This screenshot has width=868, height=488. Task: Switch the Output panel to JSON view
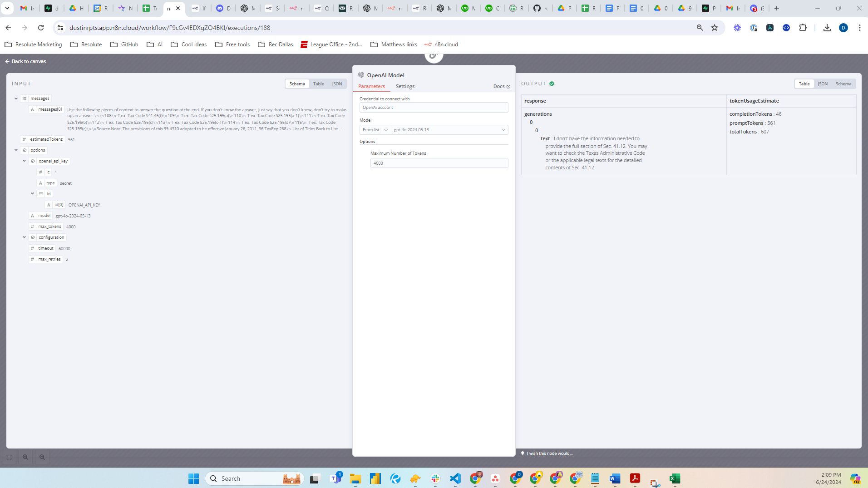point(823,84)
